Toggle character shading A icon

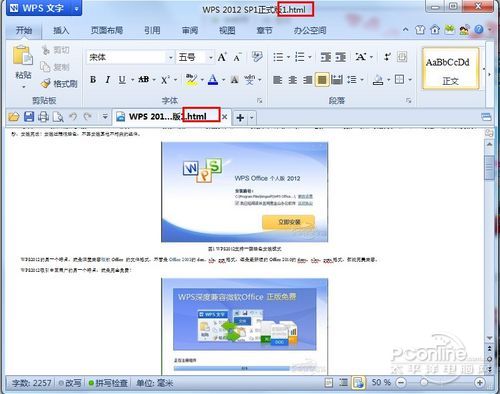(x=235, y=80)
